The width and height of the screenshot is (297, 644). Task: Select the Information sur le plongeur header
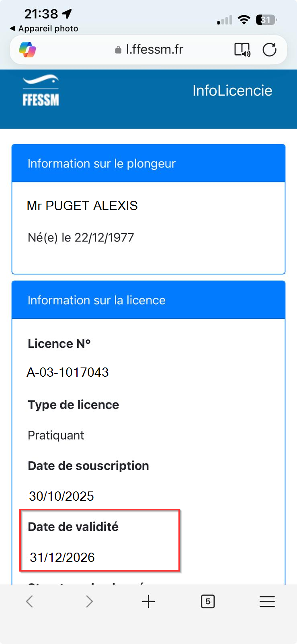tap(102, 163)
